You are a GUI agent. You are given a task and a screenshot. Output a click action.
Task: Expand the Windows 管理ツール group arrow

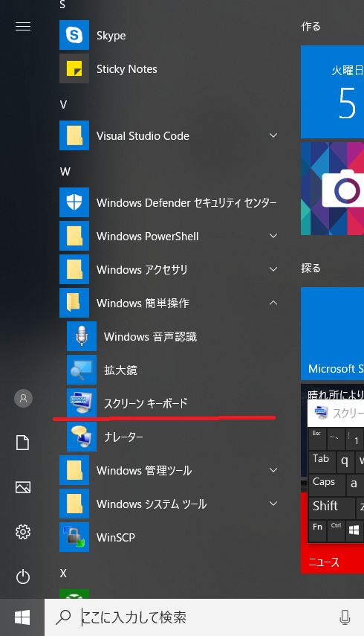pos(273,470)
